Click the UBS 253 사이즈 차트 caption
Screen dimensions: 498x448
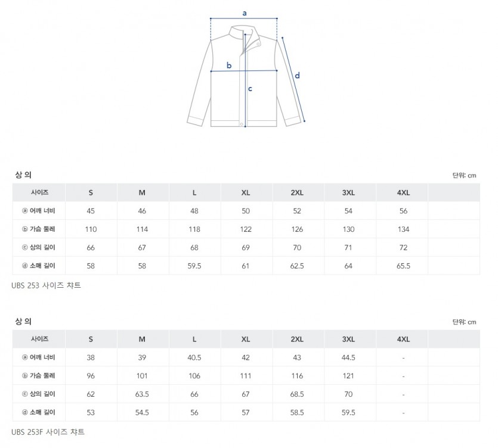46,285
